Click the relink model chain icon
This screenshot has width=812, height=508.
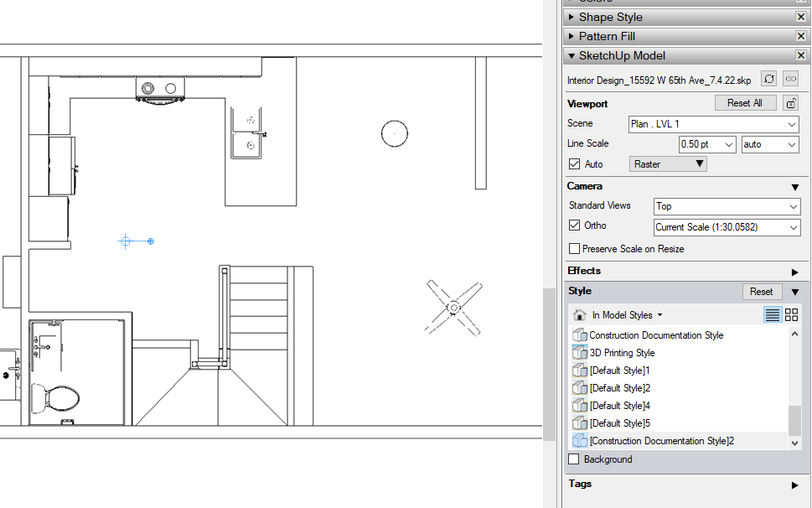click(x=791, y=79)
